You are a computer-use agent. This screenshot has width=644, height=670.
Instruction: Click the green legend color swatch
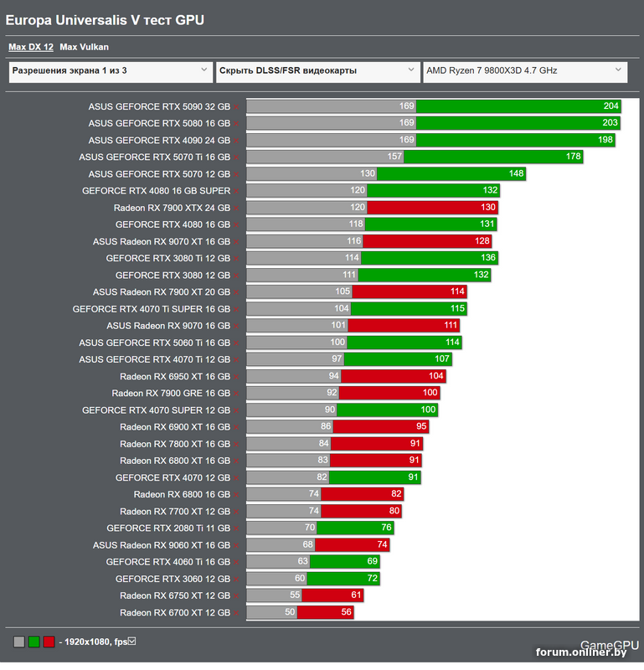34,642
